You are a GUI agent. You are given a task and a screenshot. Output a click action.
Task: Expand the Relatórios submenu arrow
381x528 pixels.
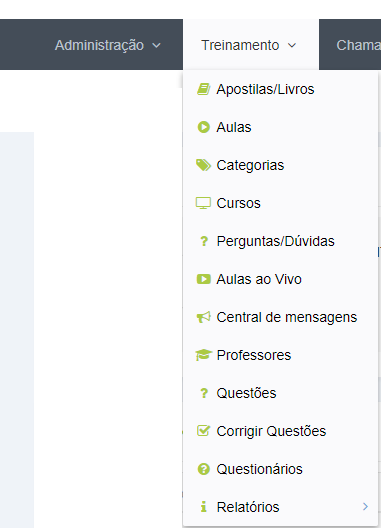366,506
